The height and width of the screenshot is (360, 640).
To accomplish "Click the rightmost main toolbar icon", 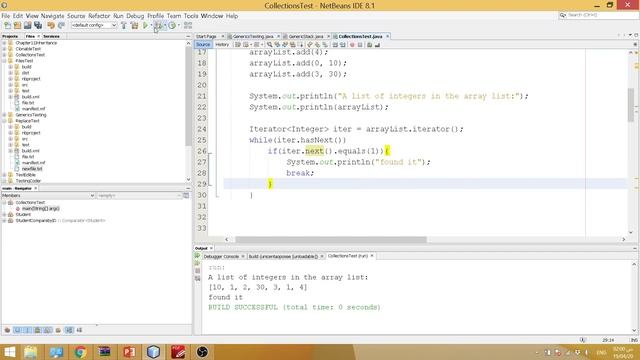I will [x=188, y=25].
